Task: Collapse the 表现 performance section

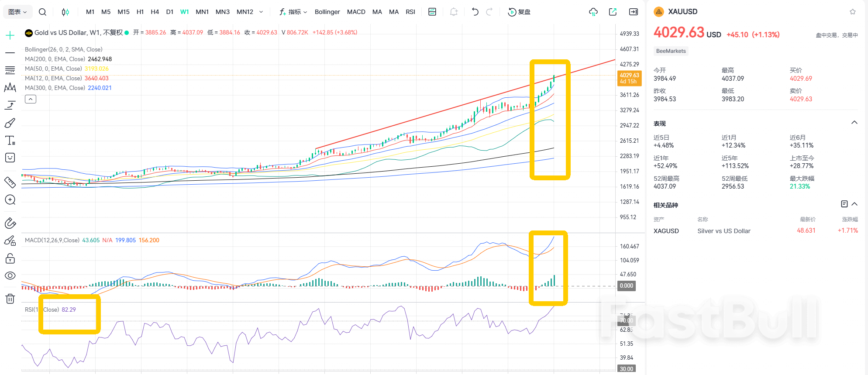Action: (854, 123)
